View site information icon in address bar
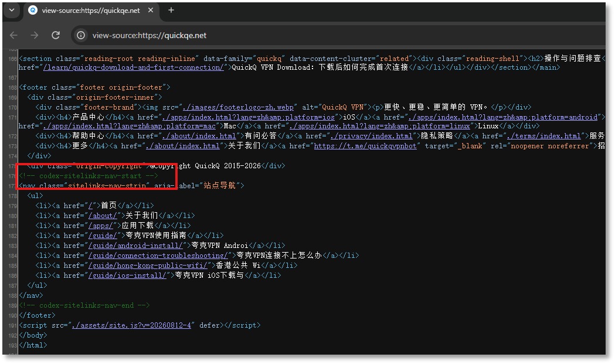 point(81,35)
